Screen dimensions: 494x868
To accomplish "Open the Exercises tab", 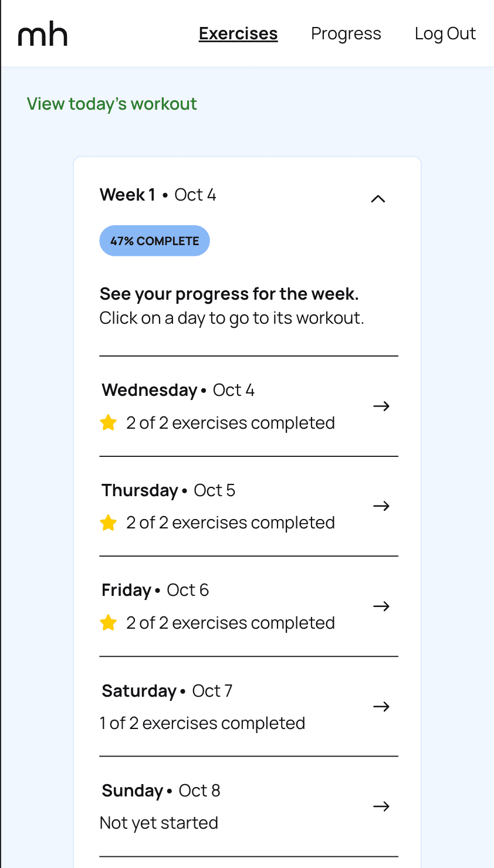I will click(238, 34).
